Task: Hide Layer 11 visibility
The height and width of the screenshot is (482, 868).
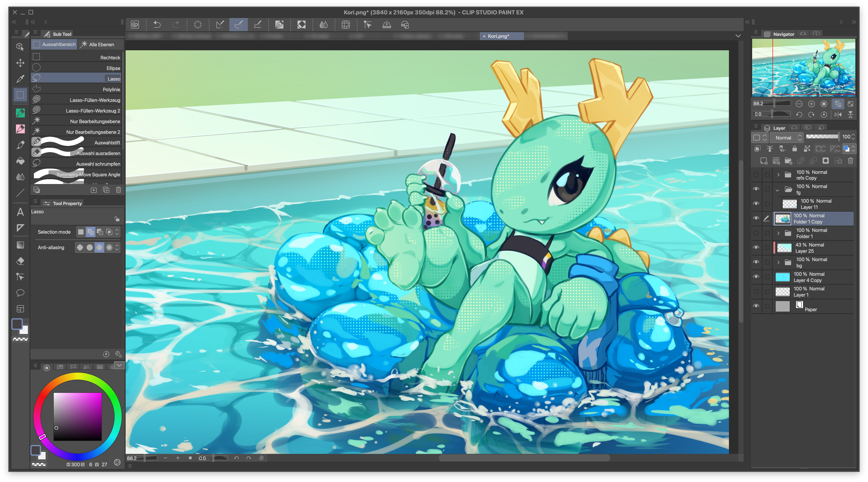Action: point(756,204)
